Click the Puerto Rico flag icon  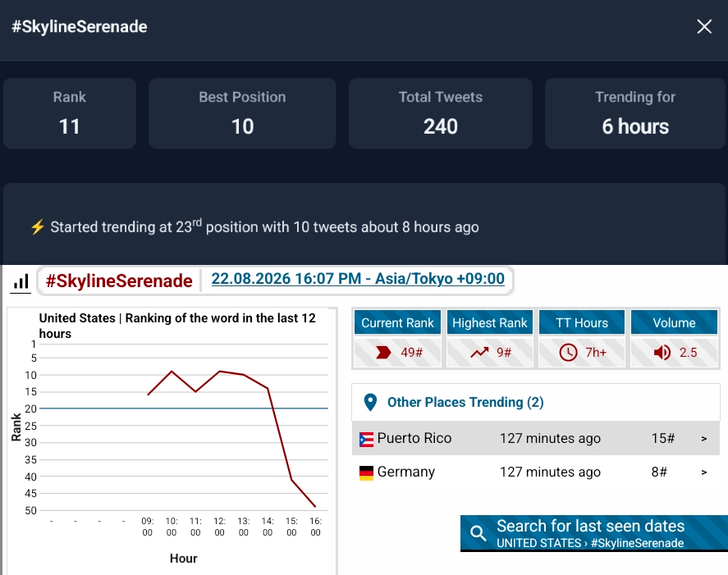(366, 439)
